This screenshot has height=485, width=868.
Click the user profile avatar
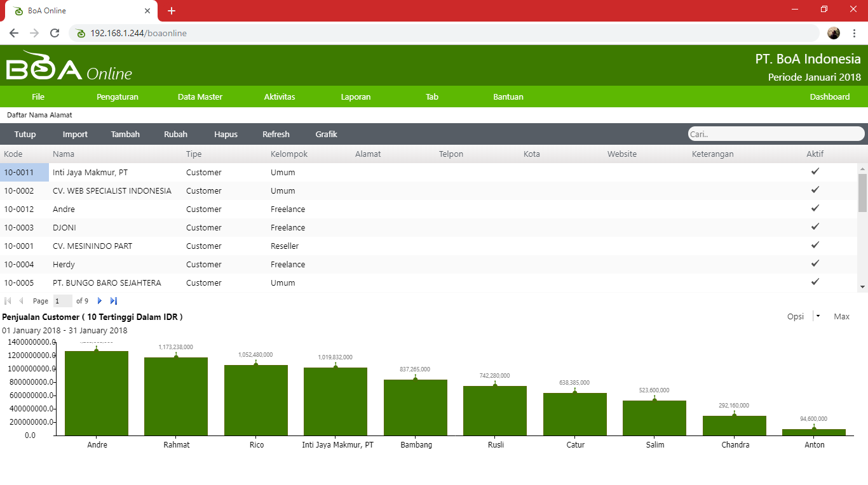(834, 33)
